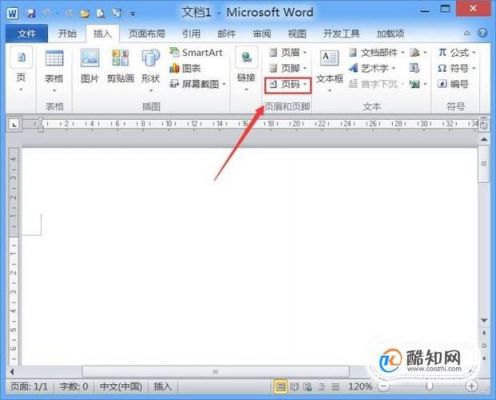Image resolution: width=496 pixels, height=400 pixels.
Task: Click the date and time icon in 文本 group
Action: coord(414,68)
